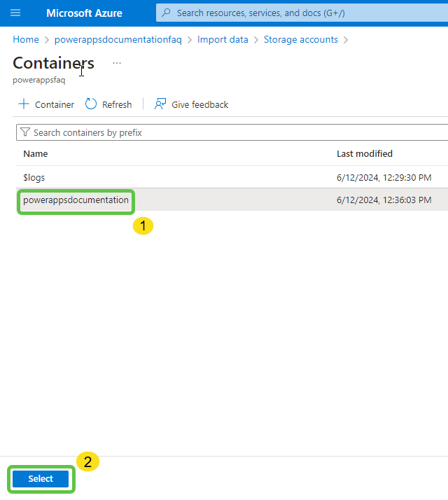Screen dimensions: 448x500
Task: Click the filter icon in container search
Action: 25,132
